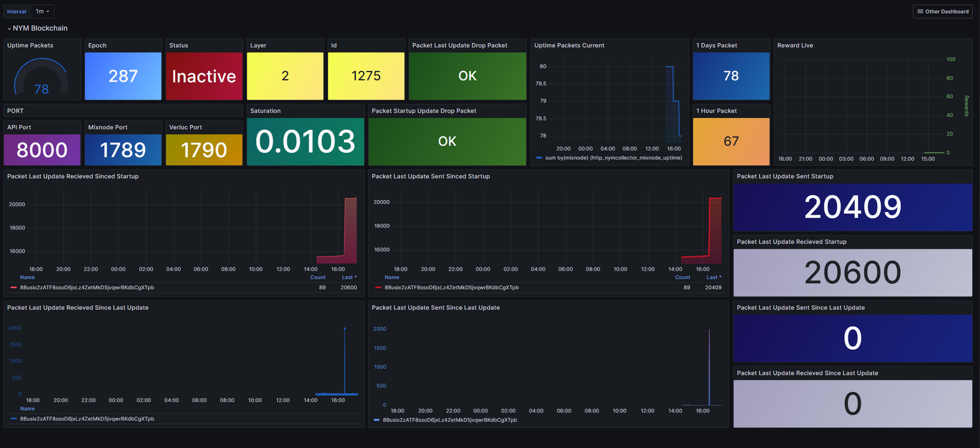
Task: Toggle the legend series in Sent Sinced Startup panel
Action: 452,288
